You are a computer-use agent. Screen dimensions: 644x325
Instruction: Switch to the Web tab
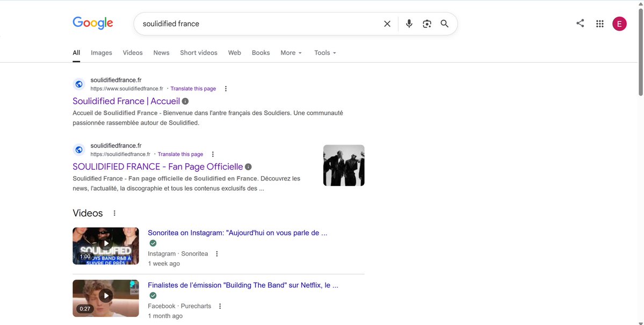[x=235, y=53]
